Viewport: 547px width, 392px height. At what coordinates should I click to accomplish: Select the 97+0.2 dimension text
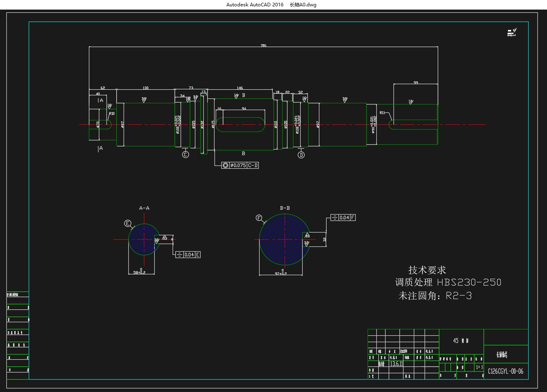pyautogui.click(x=281, y=274)
